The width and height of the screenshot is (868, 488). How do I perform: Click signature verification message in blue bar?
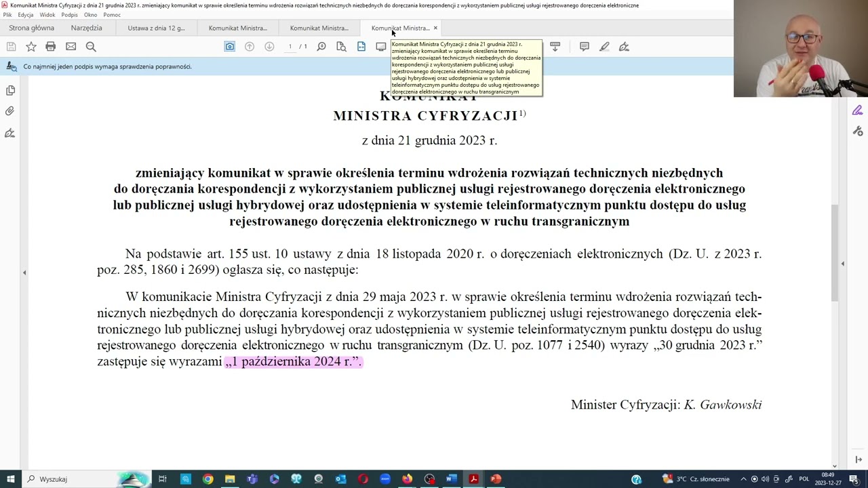coord(107,66)
